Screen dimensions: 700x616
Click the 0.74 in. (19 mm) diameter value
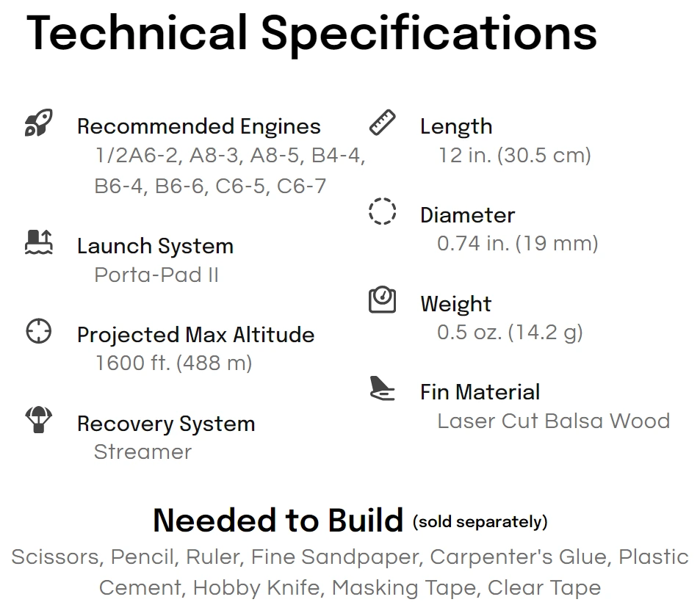coord(518,244)
